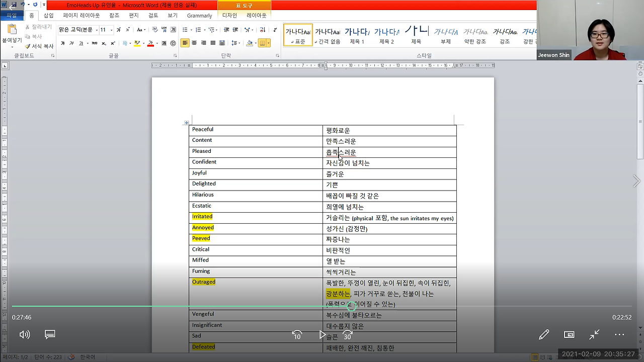Toggle underline text formatting
This screenshot has height=362, width=644.
80,43
